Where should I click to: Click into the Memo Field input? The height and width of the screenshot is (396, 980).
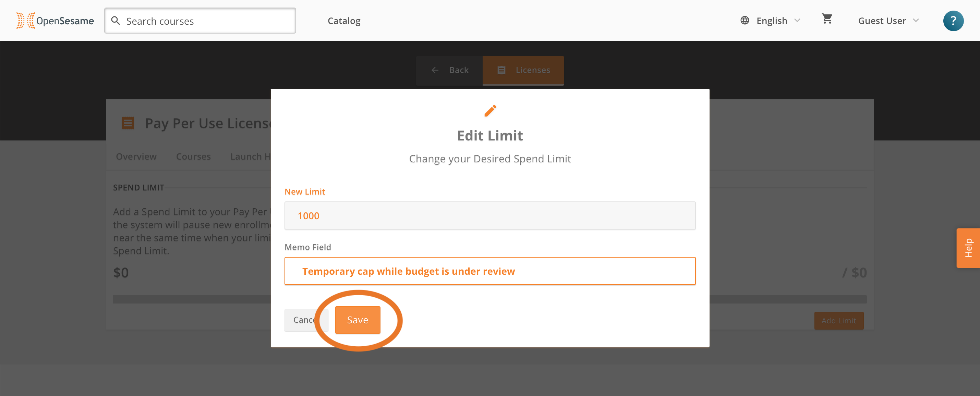tap(490, 271)
